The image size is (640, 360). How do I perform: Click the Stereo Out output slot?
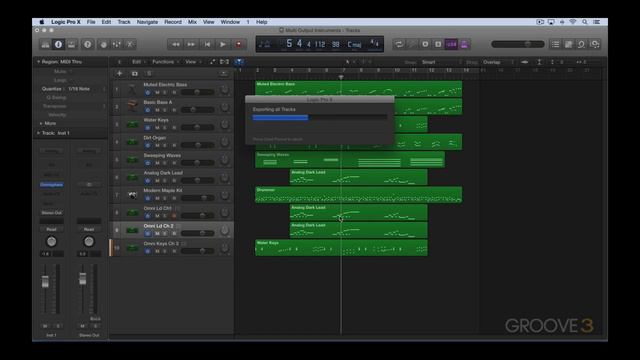tap(52, 213)
